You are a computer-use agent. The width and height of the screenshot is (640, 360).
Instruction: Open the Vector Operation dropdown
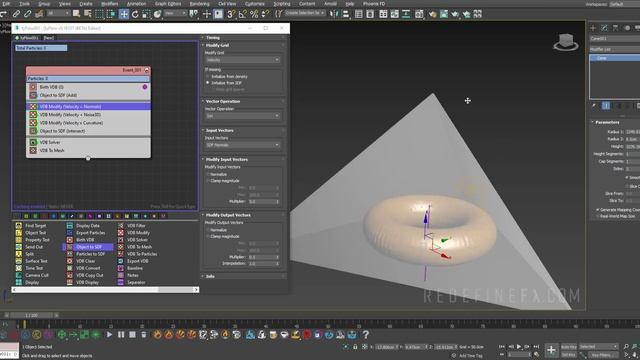coord(242,116)
